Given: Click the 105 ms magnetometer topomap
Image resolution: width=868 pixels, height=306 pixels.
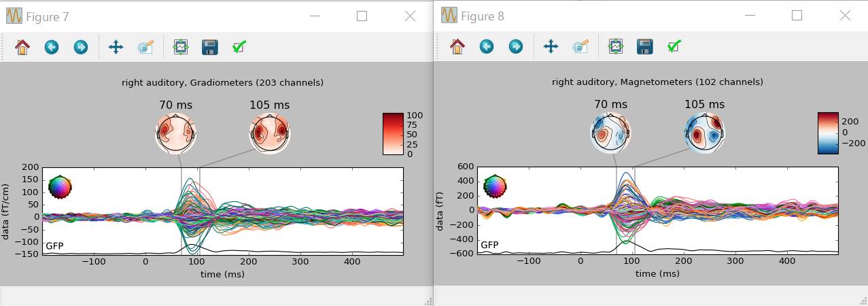Looking at the screenshot, I should pyautogui.click(x=704, y=133).
